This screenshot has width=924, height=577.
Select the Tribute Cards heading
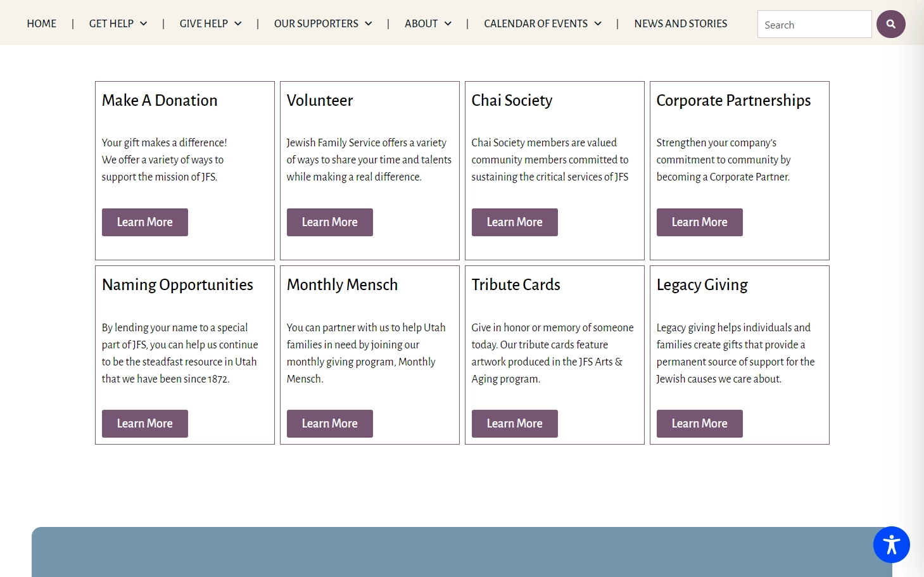[x=516, y=285]
